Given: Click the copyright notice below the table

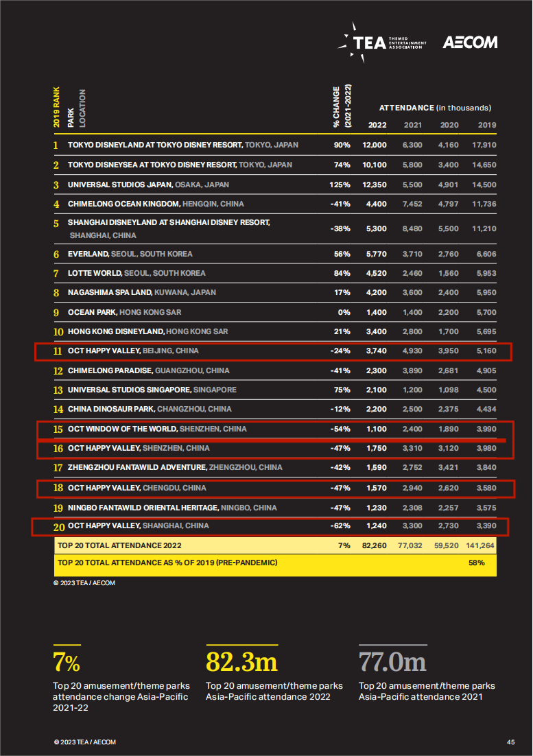Looking at the screenshot, I should coord(84,583).
